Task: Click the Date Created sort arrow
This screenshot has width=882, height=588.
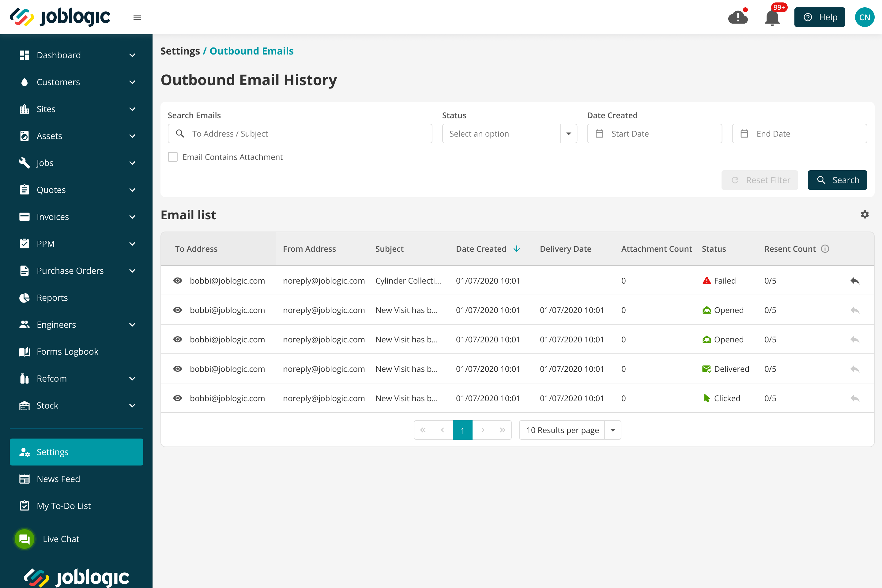Action: click(x=517, y=249)
